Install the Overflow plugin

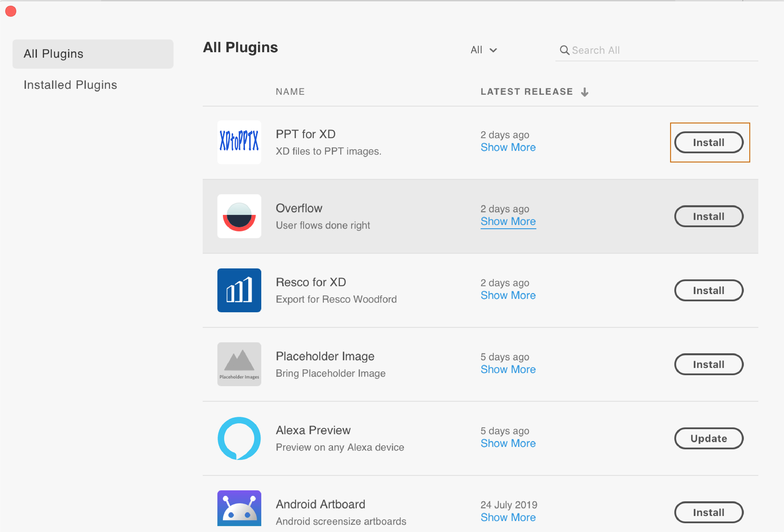coord(709,216)
